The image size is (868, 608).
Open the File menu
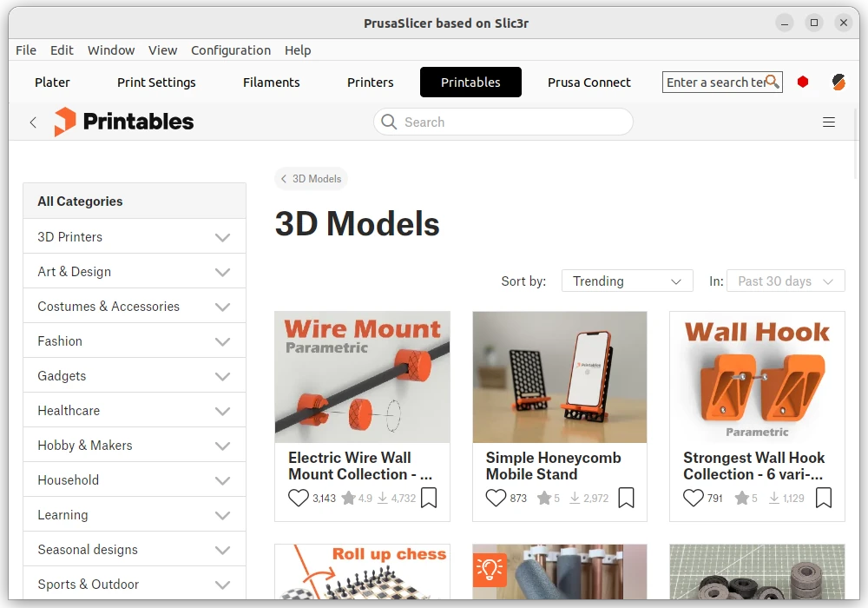(x=26, y=50)
